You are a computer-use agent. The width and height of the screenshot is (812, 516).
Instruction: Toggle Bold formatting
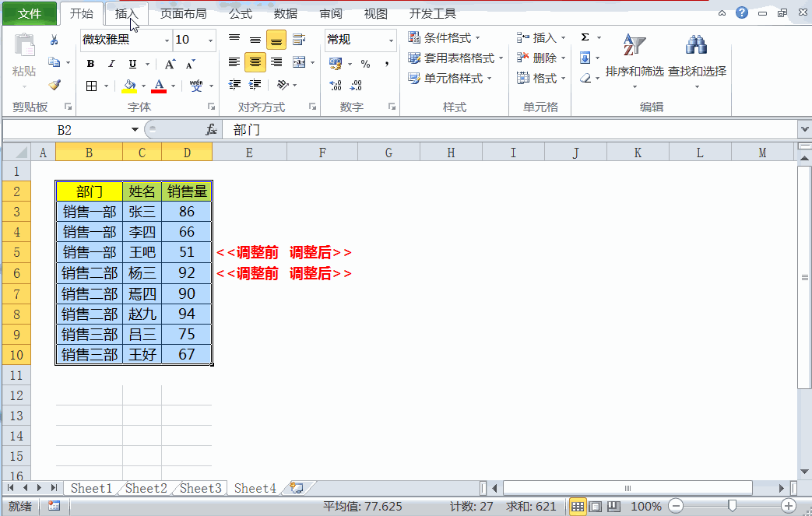90,64
